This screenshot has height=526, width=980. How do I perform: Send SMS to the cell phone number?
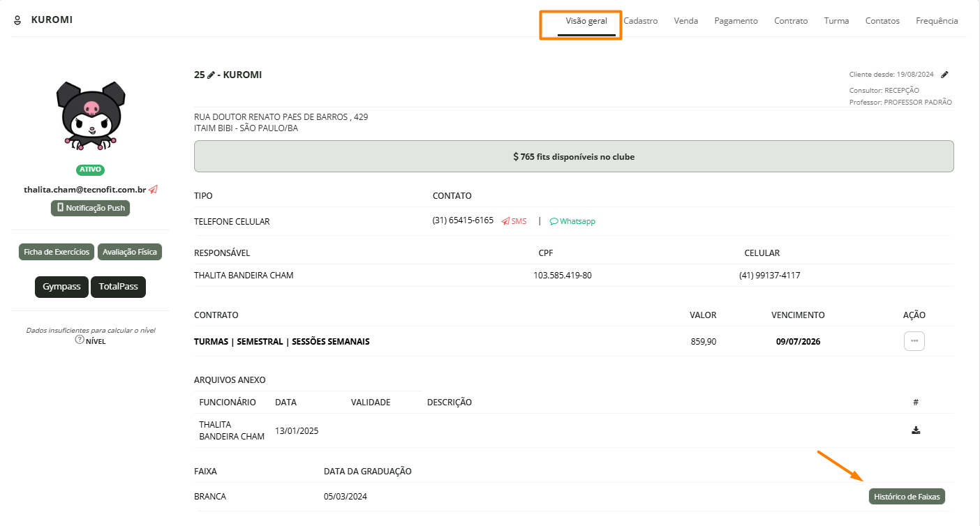(514, 221)
